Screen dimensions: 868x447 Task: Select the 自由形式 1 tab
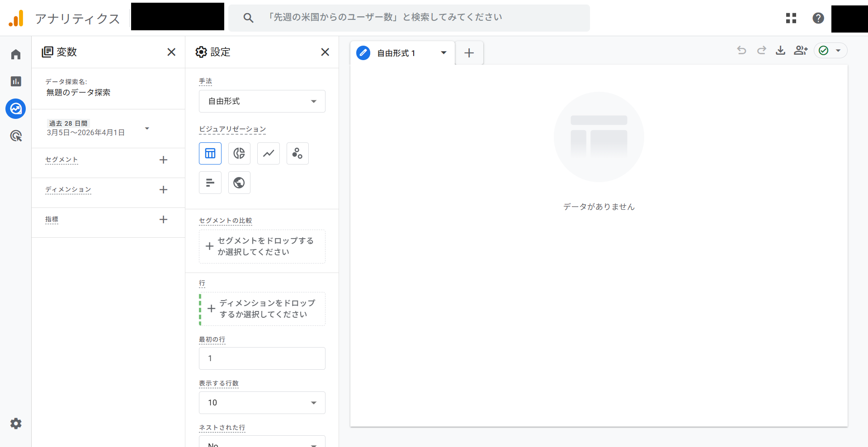point(396,53)
